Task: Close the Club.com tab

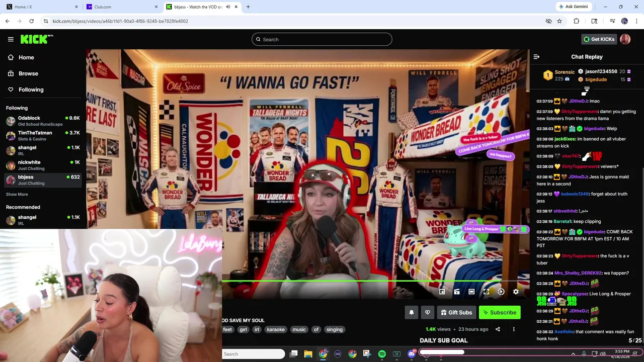Action: point(156,7)
